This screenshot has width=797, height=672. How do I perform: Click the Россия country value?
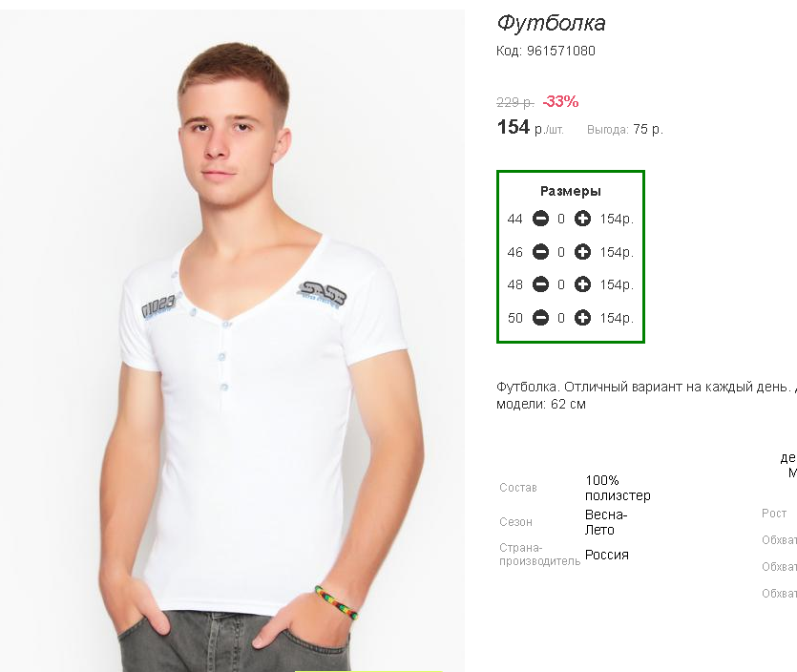[x=607, y=555]
